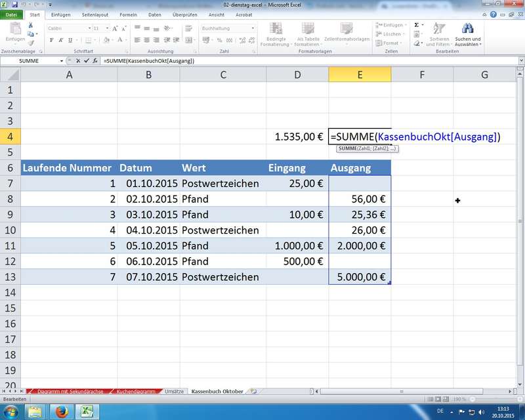Image resolution: width=525 pixels, height=420 pixels.
Task: Select the Kuchendiagramm sheet tab
Action: click(136, 391)
